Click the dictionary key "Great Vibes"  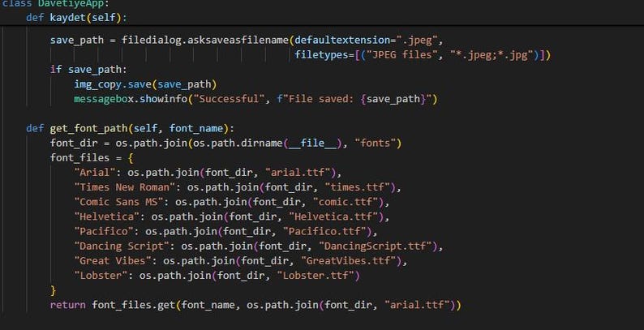pyautogui.click(x=113, y=261)
